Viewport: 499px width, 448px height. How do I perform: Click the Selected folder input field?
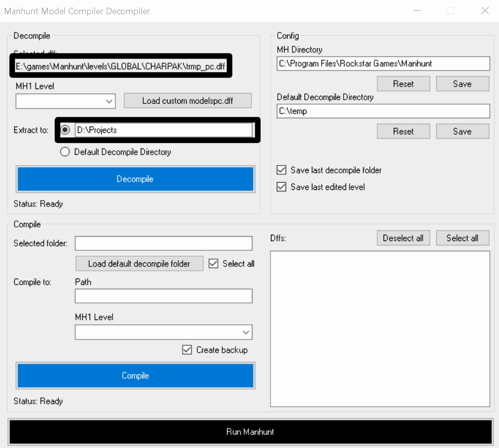(164, 243)
